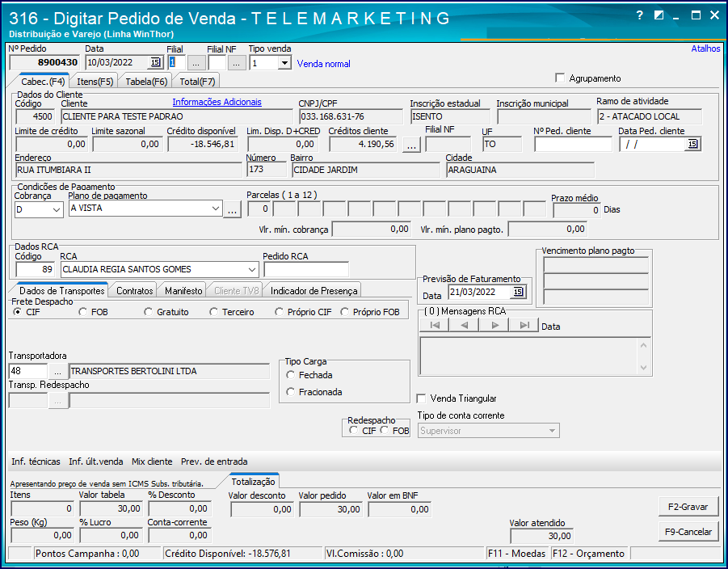Open Mix cliente
728x569 pixels.
(152, 462)
